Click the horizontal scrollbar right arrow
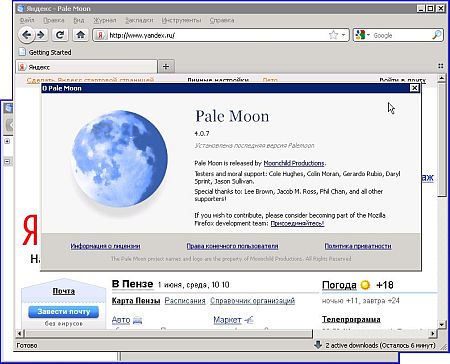The height and width of the screenshot is (364, 450). click(x=433, y=333)
